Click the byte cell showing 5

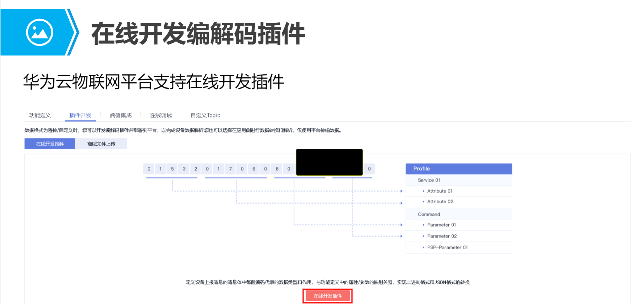[172, 169]
